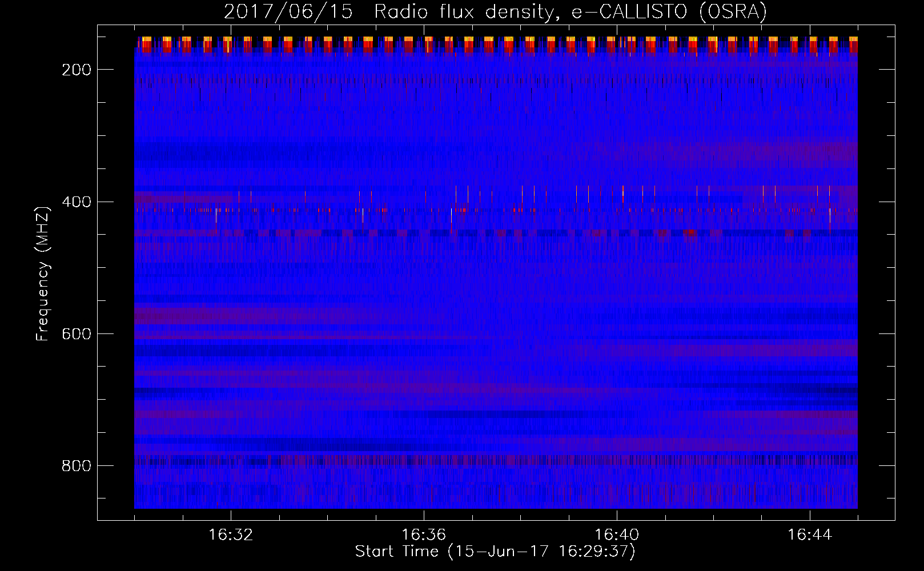Click the frequency tick label '200'
Image resolution: width=924 pixels, height=571 pixels.
click(x=77, y=70)
